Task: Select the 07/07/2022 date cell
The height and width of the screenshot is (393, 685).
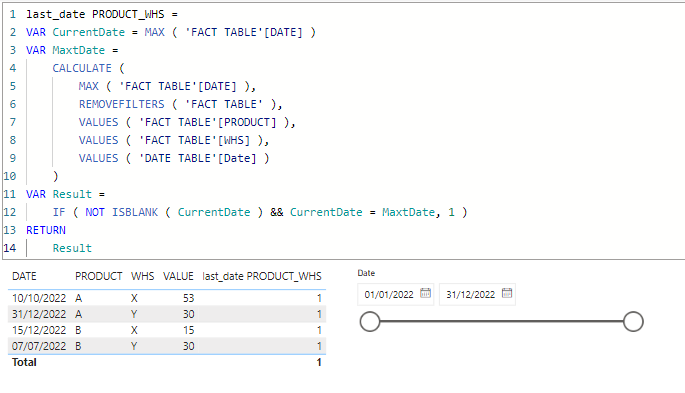Action: 39,346
